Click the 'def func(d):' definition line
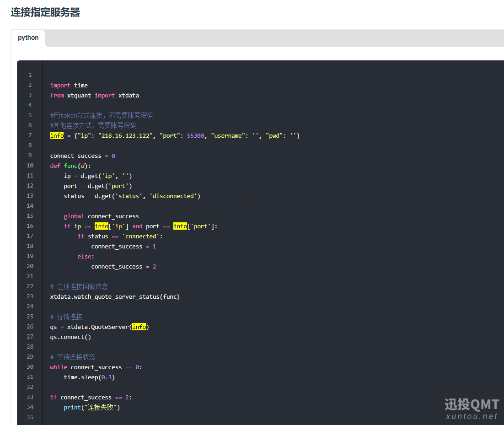 (70, 166)
